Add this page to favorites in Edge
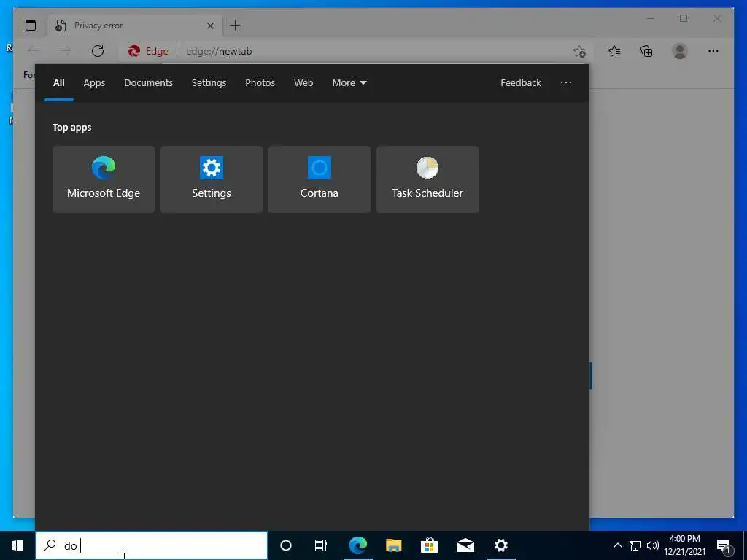The image size is (747, 560). point(579,51)
